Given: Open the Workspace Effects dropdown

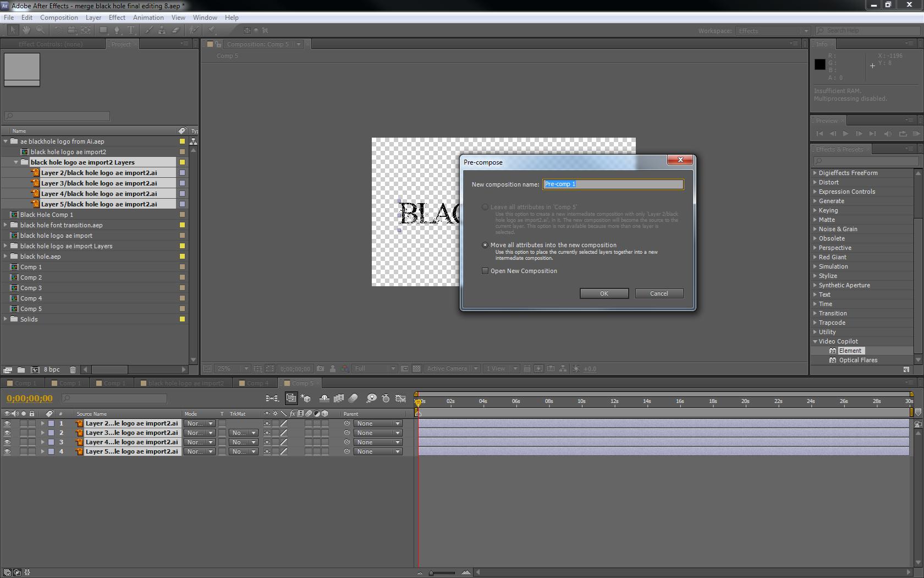Looking at the screenshot, I should pos(773,31).
